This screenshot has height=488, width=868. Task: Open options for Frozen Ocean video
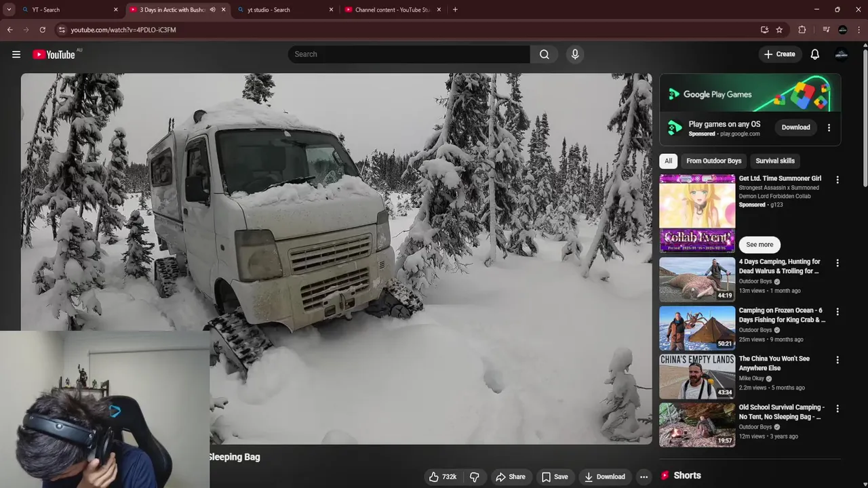coord(837,312)
